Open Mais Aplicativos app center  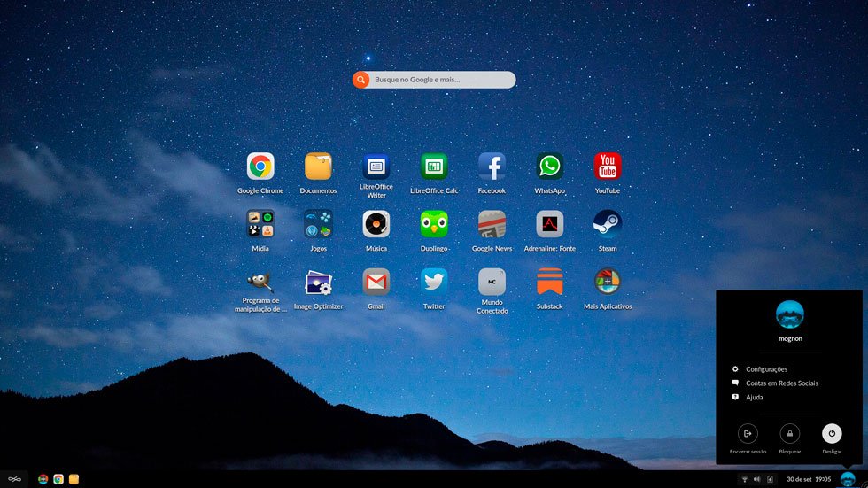tap(608, 283)
